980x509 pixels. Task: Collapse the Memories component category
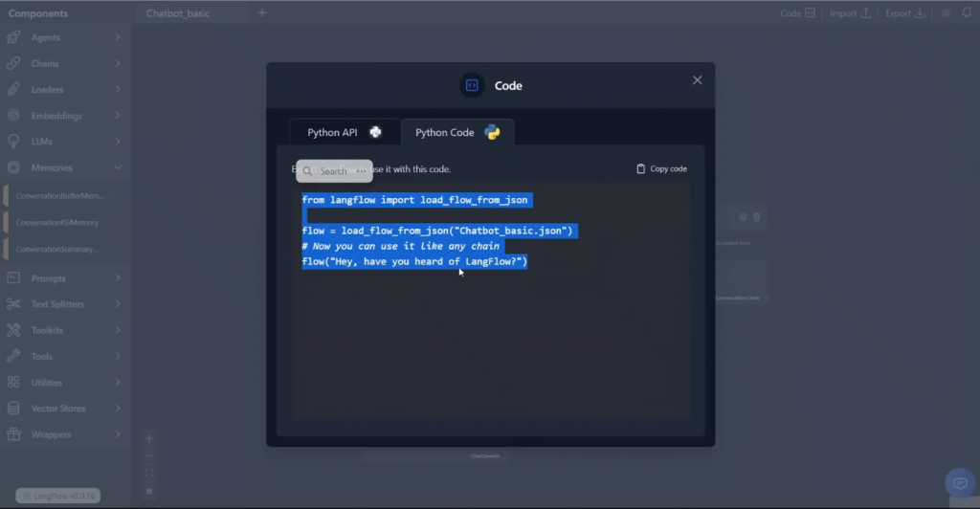pos(64,167)
